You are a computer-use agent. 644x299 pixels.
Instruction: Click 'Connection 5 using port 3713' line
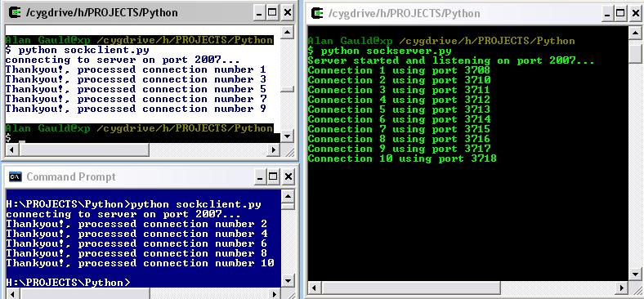[399, 109]
